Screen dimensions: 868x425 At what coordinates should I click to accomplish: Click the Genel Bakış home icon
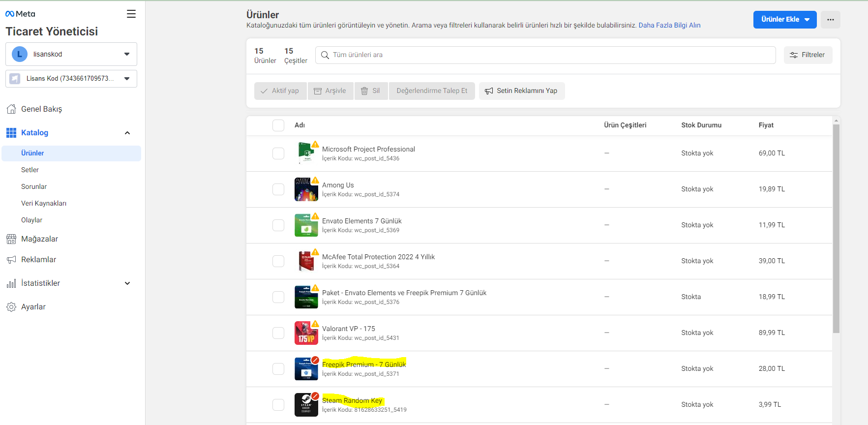[x=11, y=109]
